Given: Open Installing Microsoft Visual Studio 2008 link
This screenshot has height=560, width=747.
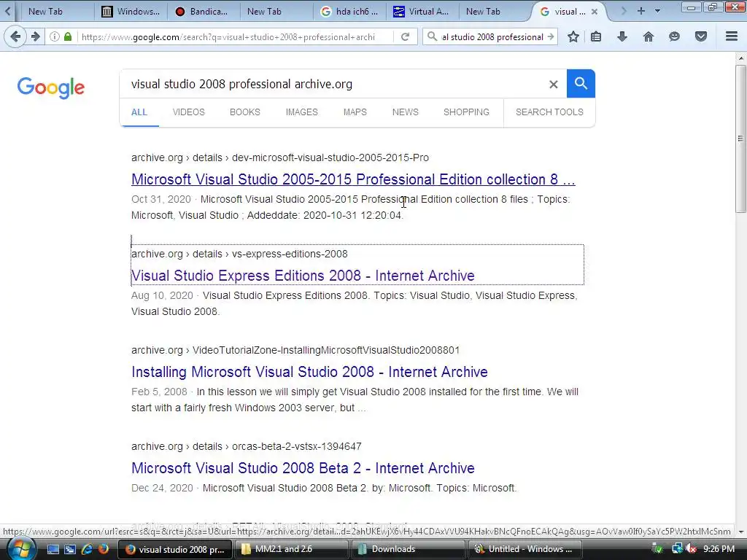Looking at the screenshot, I should point(309,372).
